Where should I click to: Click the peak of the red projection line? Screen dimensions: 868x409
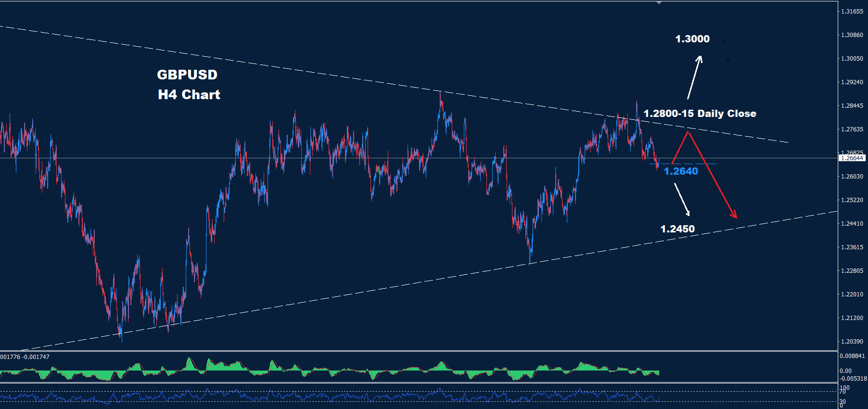pyautogui.click(x=689, y=132)
